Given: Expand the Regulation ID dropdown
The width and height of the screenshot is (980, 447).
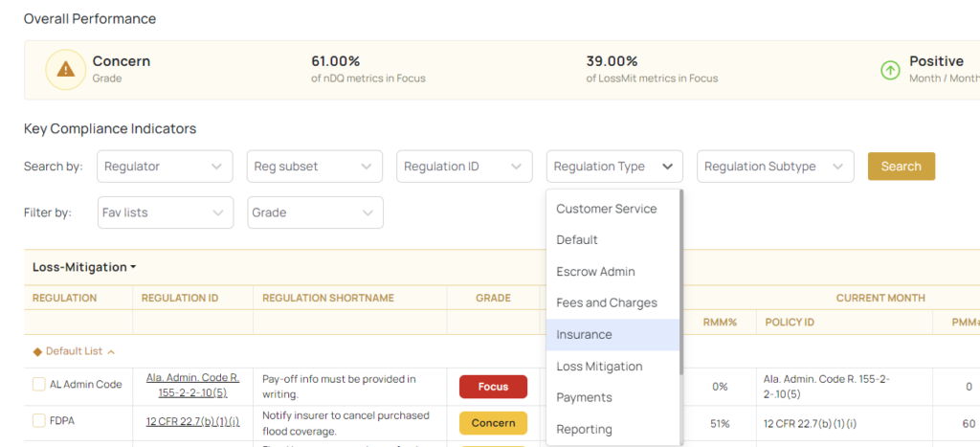Looking at the screenshot, I should [464, 167].
